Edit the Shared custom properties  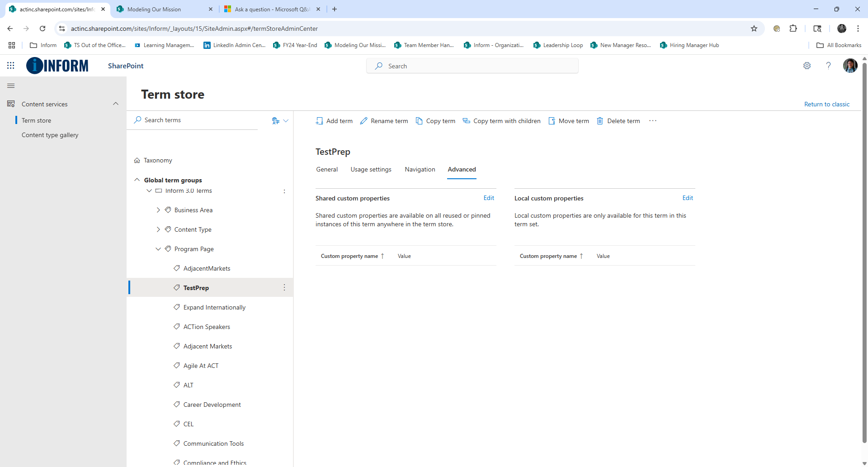pyautogui.click(x=489, y=198)
